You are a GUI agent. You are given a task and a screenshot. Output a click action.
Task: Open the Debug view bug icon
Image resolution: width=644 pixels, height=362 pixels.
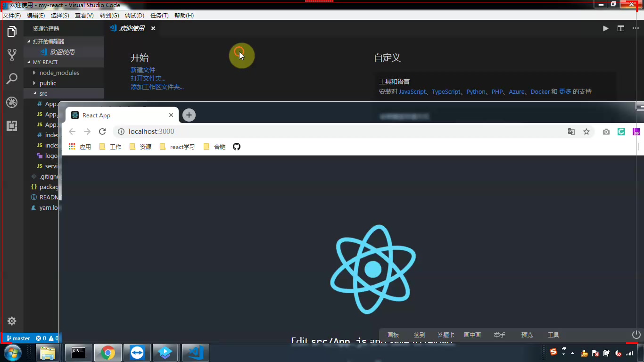[12, 102]
